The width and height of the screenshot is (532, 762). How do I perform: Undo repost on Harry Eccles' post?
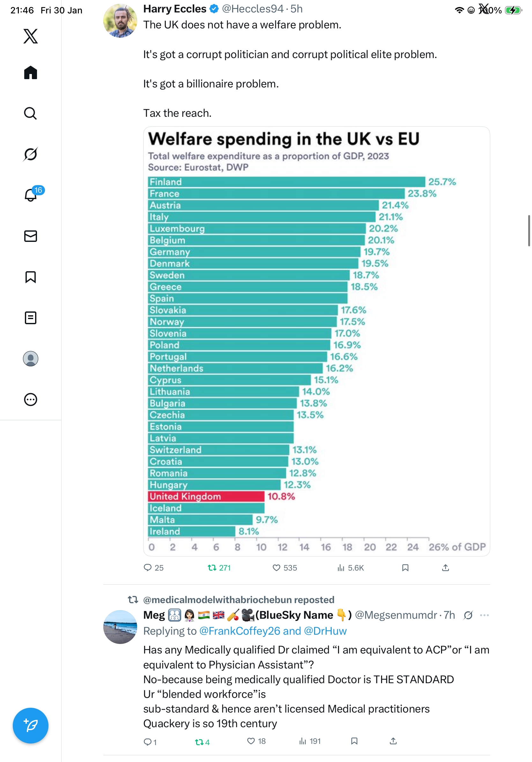click(212, 568)
